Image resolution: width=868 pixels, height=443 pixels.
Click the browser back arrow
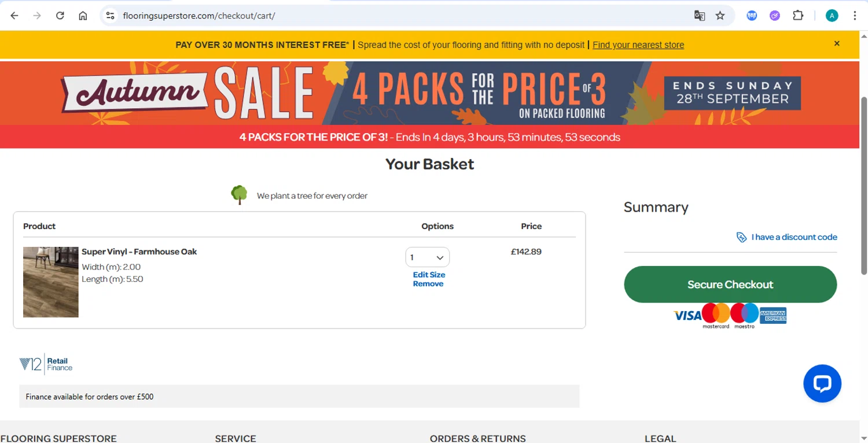[14, 16]
